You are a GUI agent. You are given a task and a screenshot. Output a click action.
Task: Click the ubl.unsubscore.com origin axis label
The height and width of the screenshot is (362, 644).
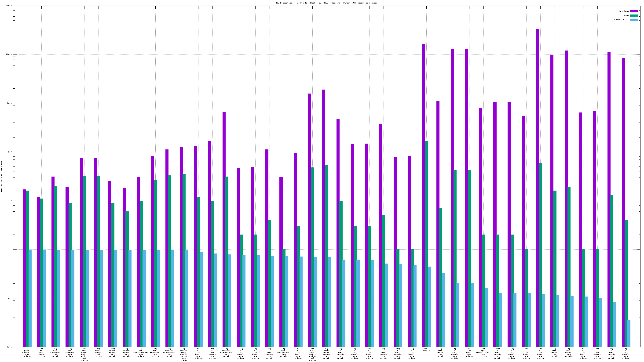click(284, 352)
